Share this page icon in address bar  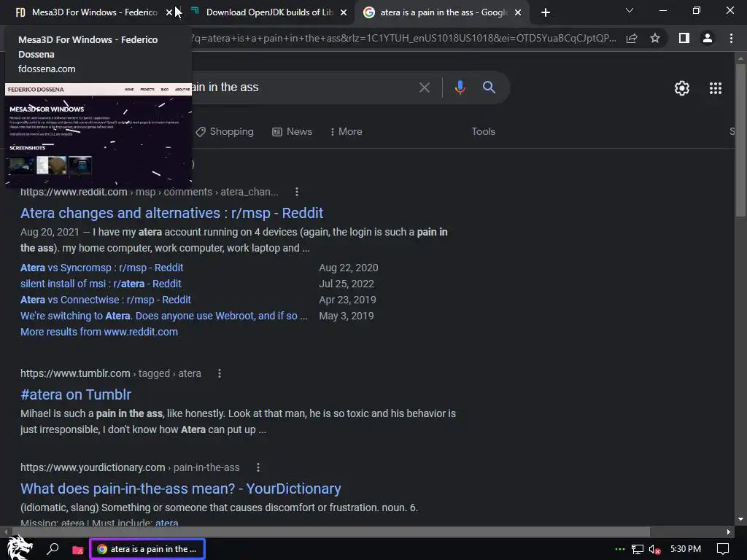pyautogui.click(x=632, y=39)
